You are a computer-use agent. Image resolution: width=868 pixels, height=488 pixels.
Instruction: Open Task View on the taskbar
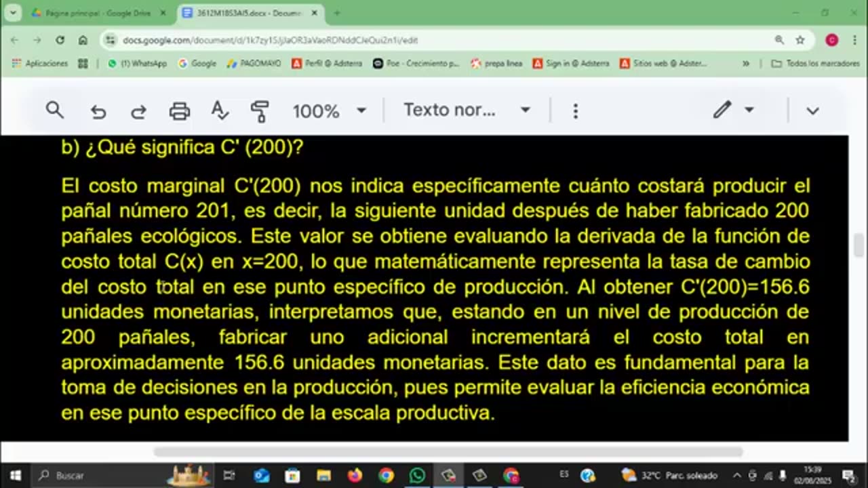[x=229, y=475]
